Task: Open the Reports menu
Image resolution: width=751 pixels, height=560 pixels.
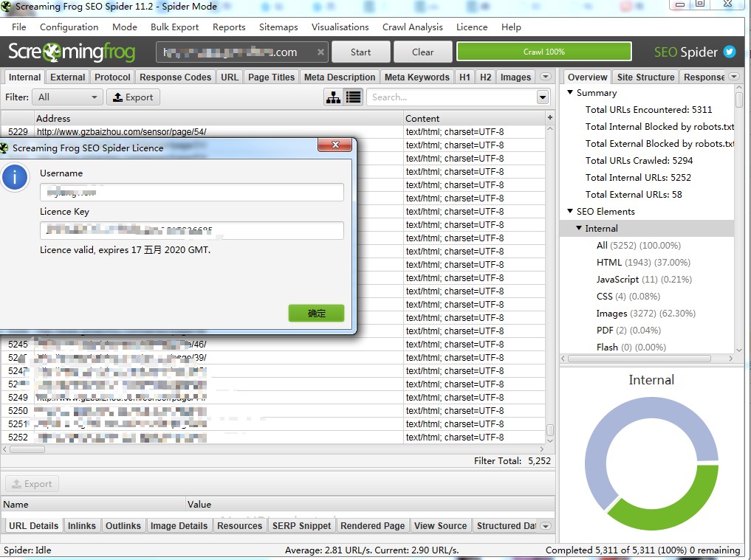Action: (229, 27)
